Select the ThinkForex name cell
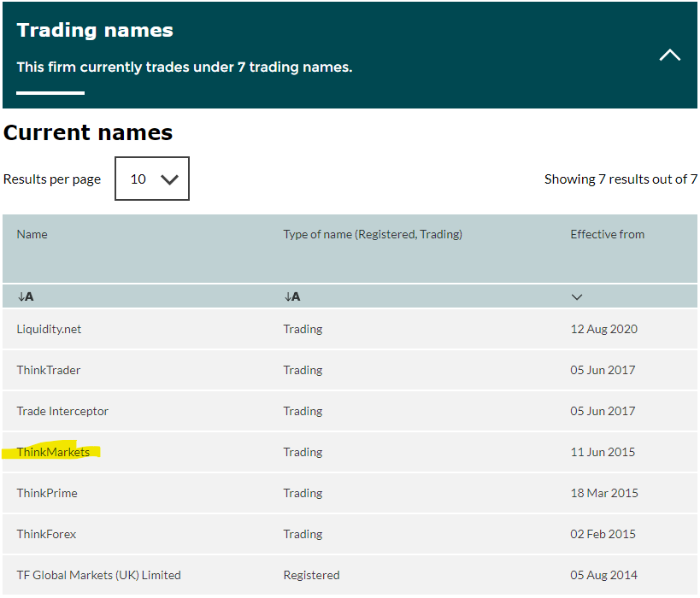 (x=46, y=534)
